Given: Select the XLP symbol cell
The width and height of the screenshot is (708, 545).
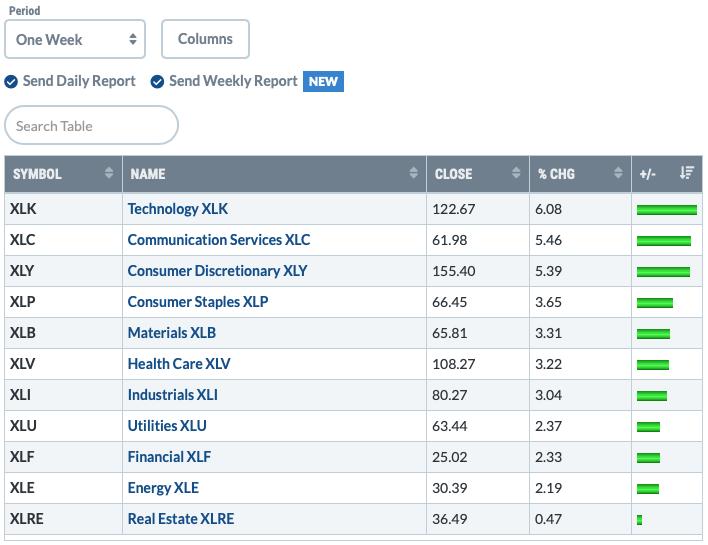Looking at the screenshot, I should (x=63, y=302).
